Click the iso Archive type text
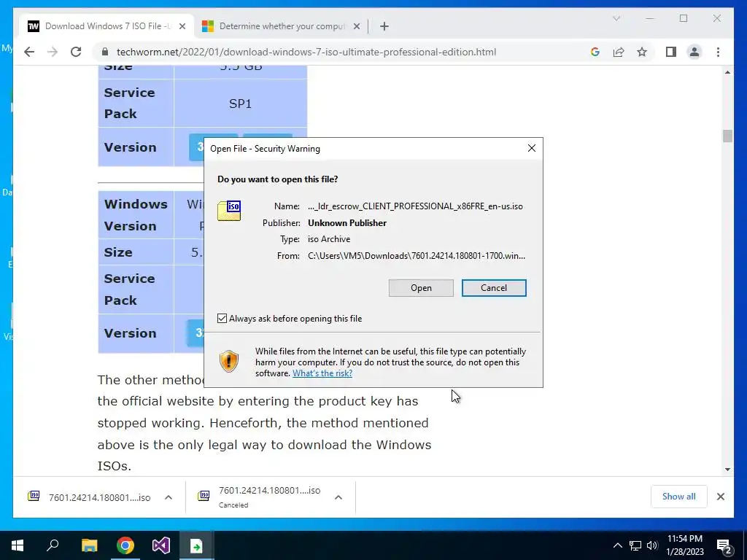747x560 pixels. pos(329,239)
